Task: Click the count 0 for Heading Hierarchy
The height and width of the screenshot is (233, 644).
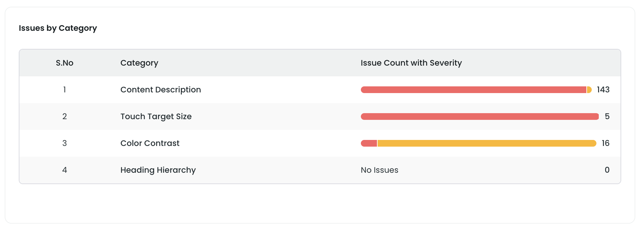Action: (606, 170)
